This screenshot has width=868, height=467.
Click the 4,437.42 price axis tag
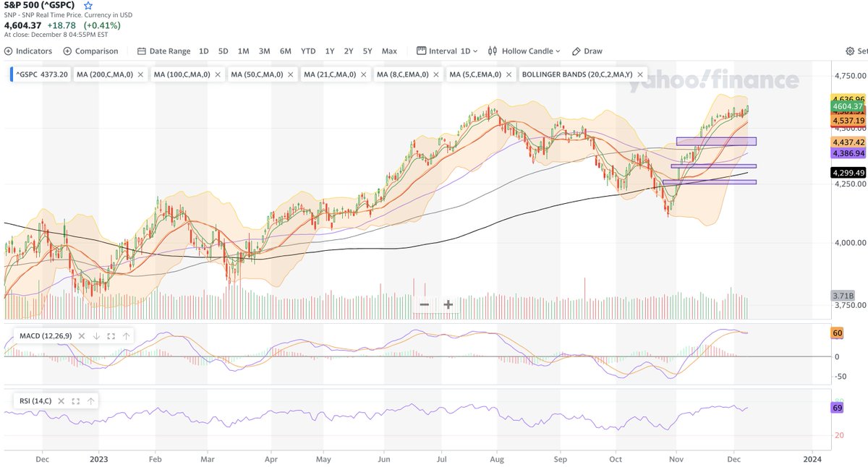[x=848, y=142]
